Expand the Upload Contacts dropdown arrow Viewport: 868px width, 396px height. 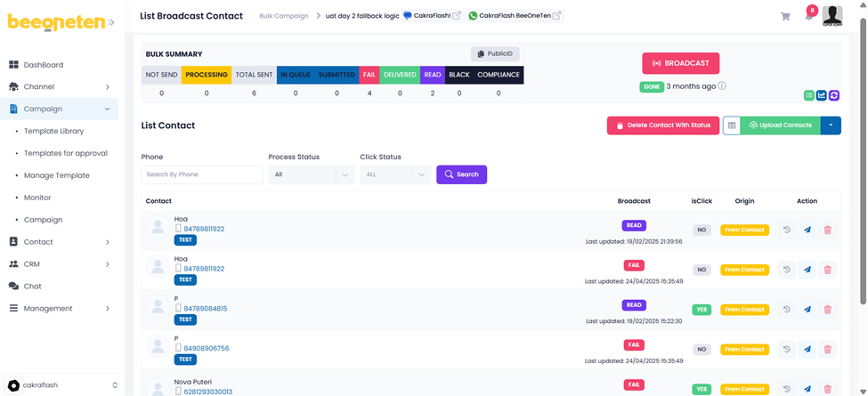(x=831, y=125)
